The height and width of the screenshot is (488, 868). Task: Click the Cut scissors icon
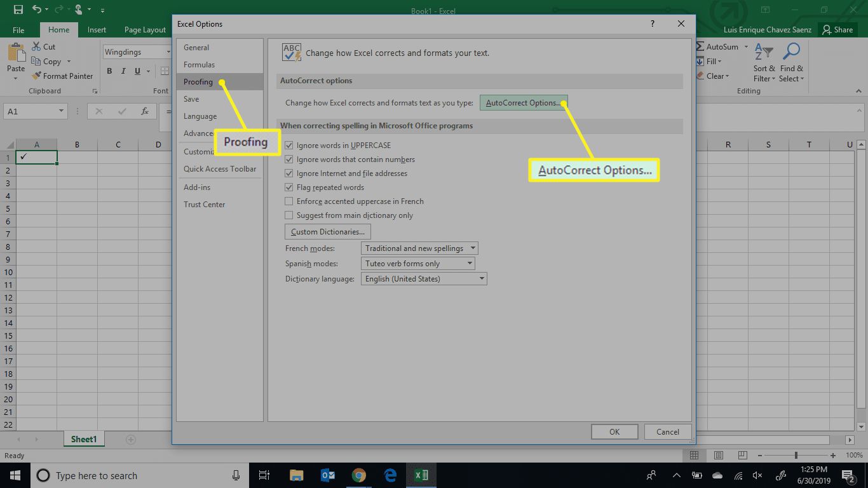(36, 47)
